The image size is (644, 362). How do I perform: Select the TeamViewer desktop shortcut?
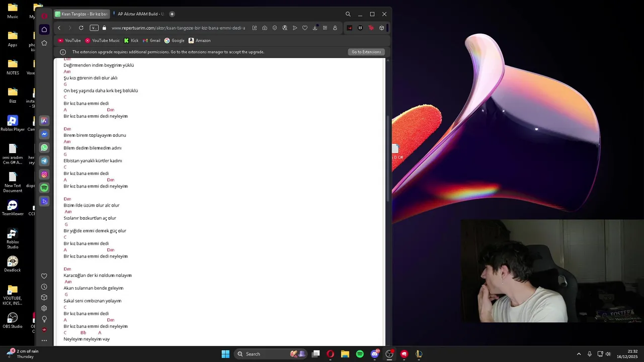point(13,208)
